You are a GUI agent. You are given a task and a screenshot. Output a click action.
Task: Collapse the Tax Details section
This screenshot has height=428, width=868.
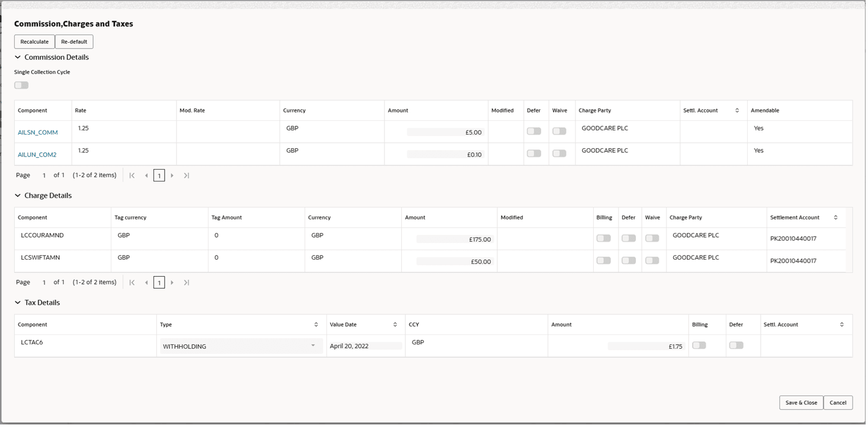coord(18,302)
